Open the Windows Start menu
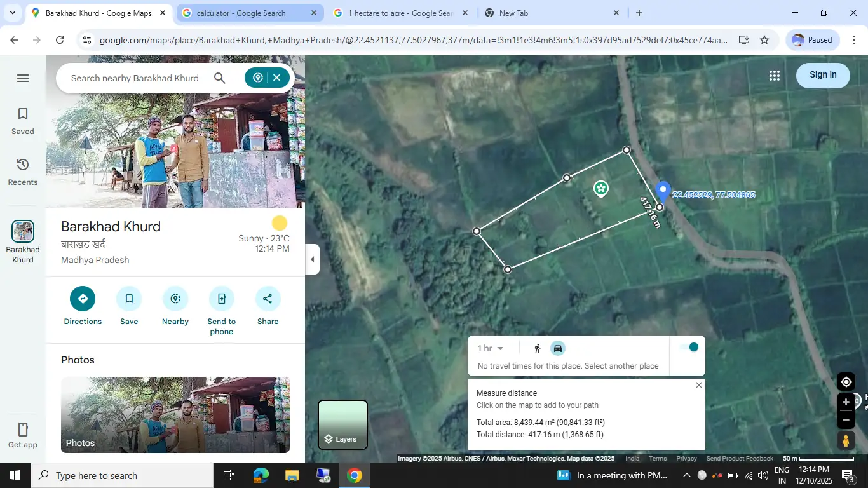This screenshot has height=488, width=868. [15, 475]
